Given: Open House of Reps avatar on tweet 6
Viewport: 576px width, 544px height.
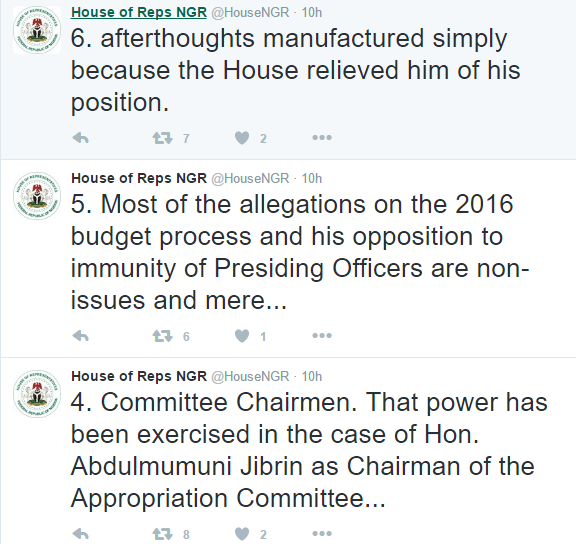Looking at the screenshot, I should pos(37,30).
